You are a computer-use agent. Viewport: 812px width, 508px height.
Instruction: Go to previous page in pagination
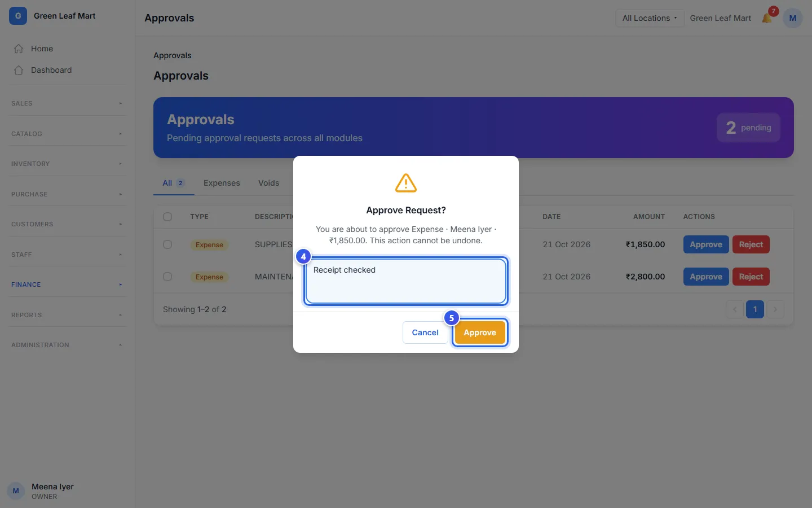coord(735,309)
